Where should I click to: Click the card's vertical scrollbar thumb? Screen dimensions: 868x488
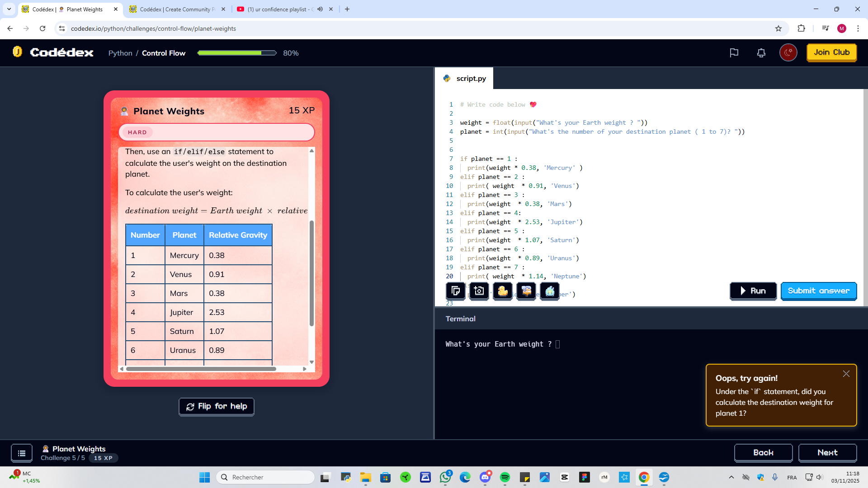coord(311,273)
